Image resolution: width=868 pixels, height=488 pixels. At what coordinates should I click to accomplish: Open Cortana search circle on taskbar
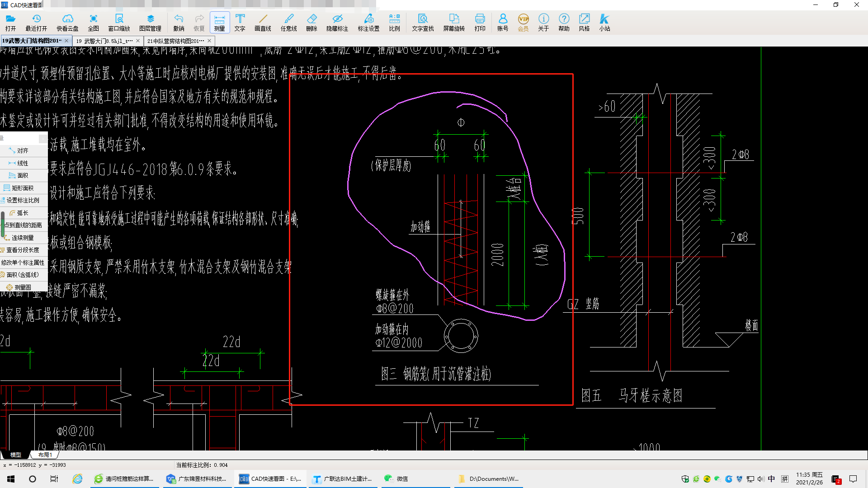(x=33, y=479)
